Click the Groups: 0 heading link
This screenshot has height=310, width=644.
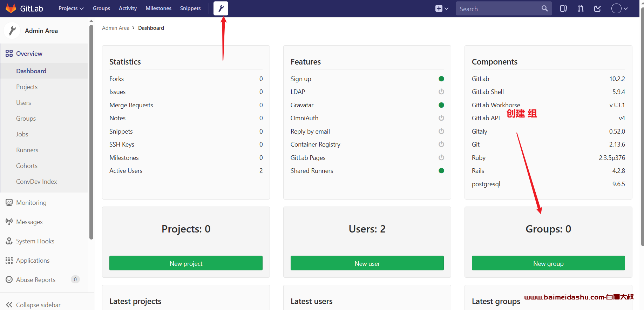tap(548, 229)
